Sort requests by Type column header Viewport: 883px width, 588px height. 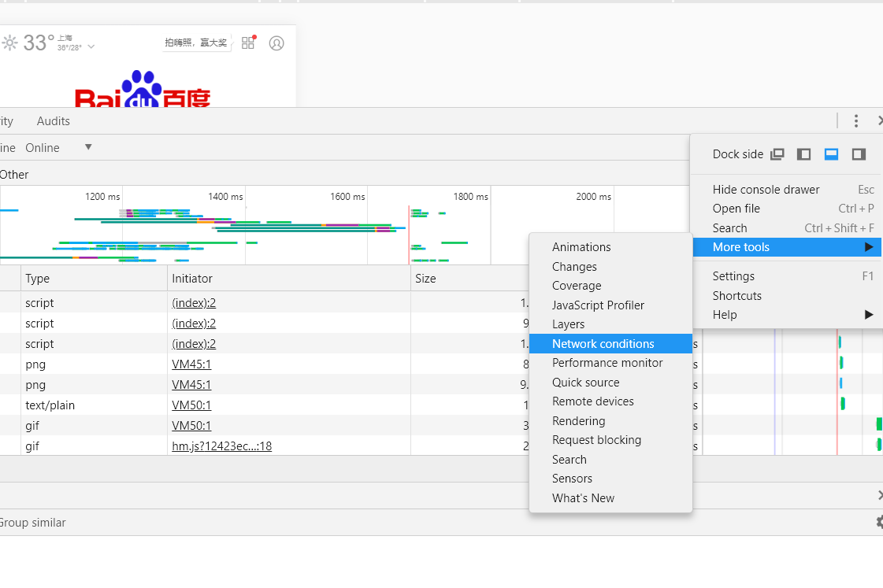(x=37, y=279)
